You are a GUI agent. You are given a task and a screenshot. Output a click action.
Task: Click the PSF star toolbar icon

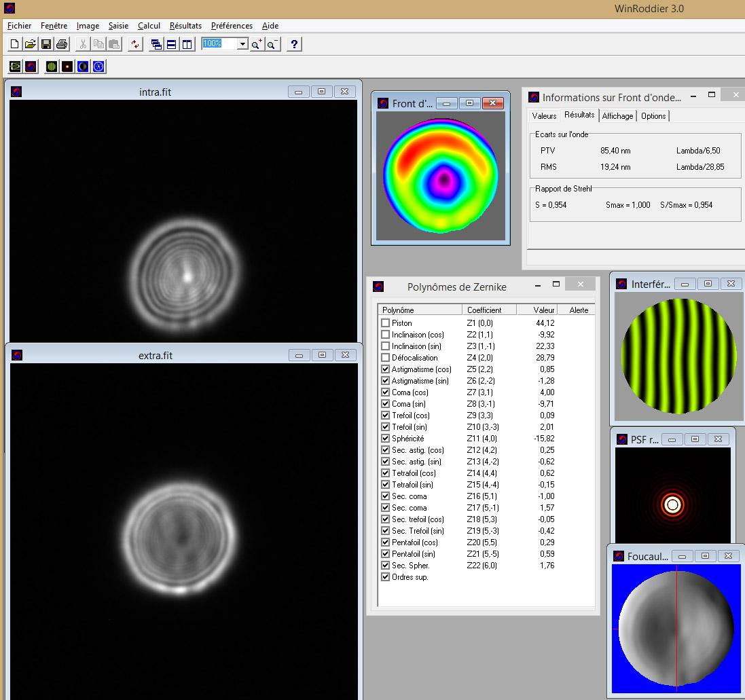67,67
